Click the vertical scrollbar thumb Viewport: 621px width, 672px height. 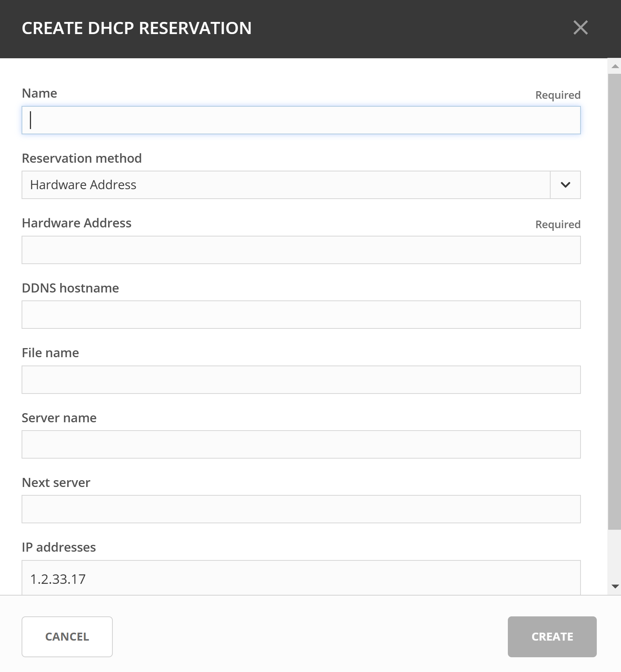tap(614, 301)
